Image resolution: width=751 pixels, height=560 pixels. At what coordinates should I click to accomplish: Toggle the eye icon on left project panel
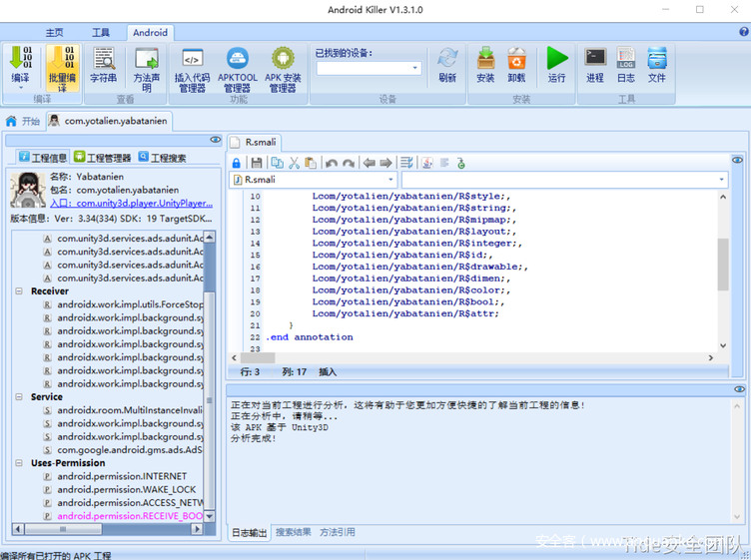215,140
